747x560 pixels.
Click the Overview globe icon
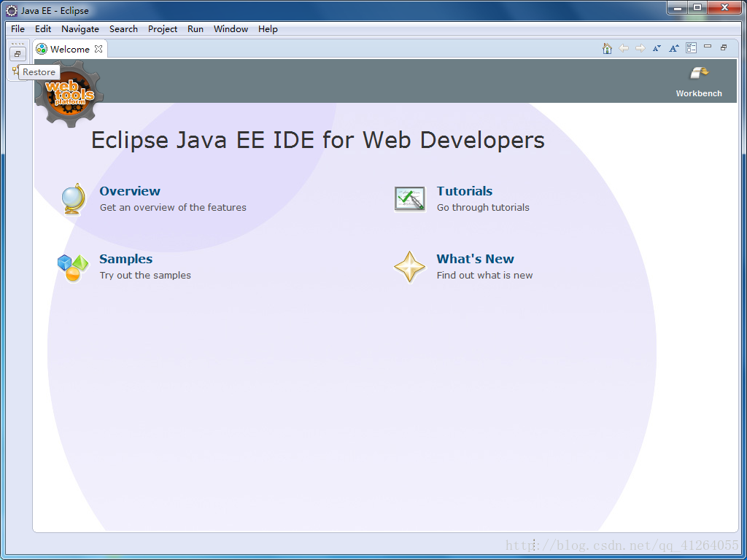pos(74,199)
